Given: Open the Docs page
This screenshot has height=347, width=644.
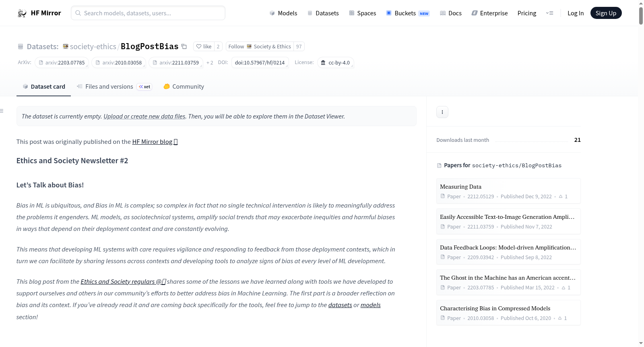Looking at the screenshot, I should (x=451, y=13).
